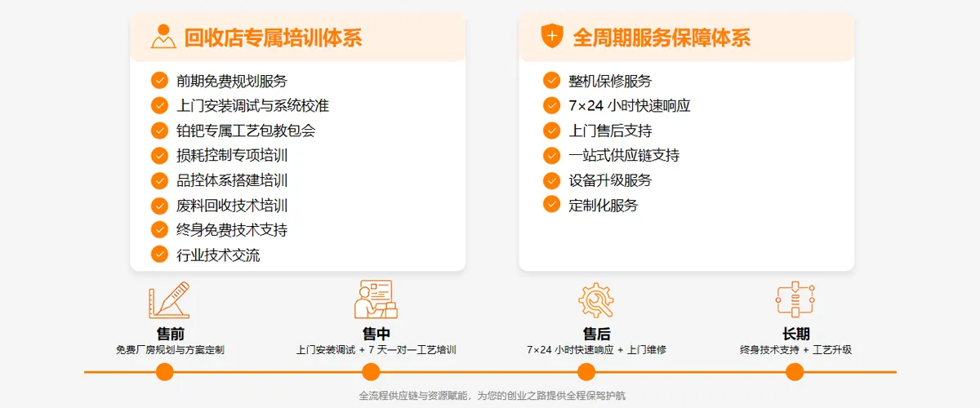
Task: Select the 长期 stage title
Action: coord(795,334)
